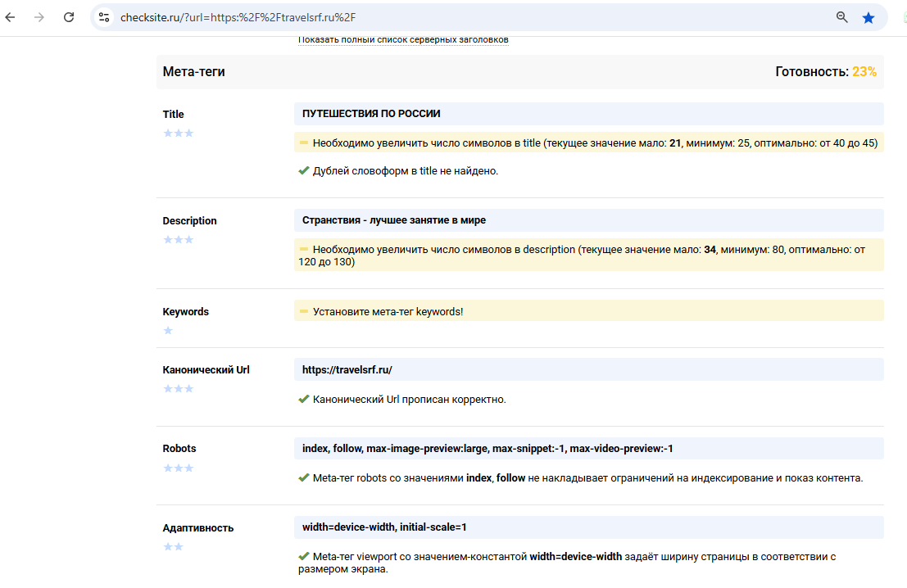Click the address bar URL field
The width and height of the screenshot is (907, 588).
pyautogui.click(x=459, y=17)
